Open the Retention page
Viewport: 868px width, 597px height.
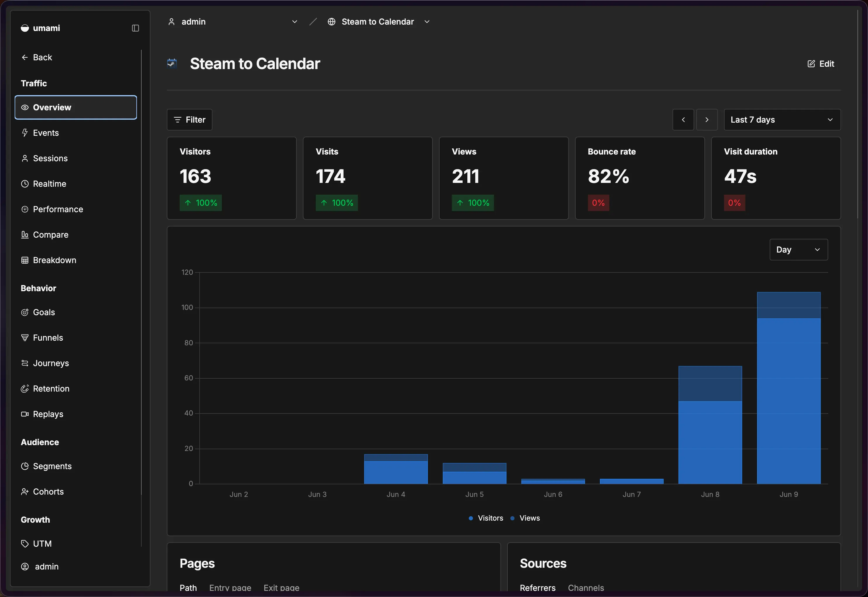(76, 389)
